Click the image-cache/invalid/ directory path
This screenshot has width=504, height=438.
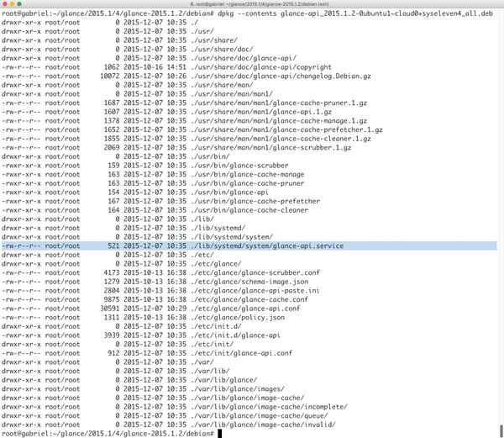click(x=263, y=425)
